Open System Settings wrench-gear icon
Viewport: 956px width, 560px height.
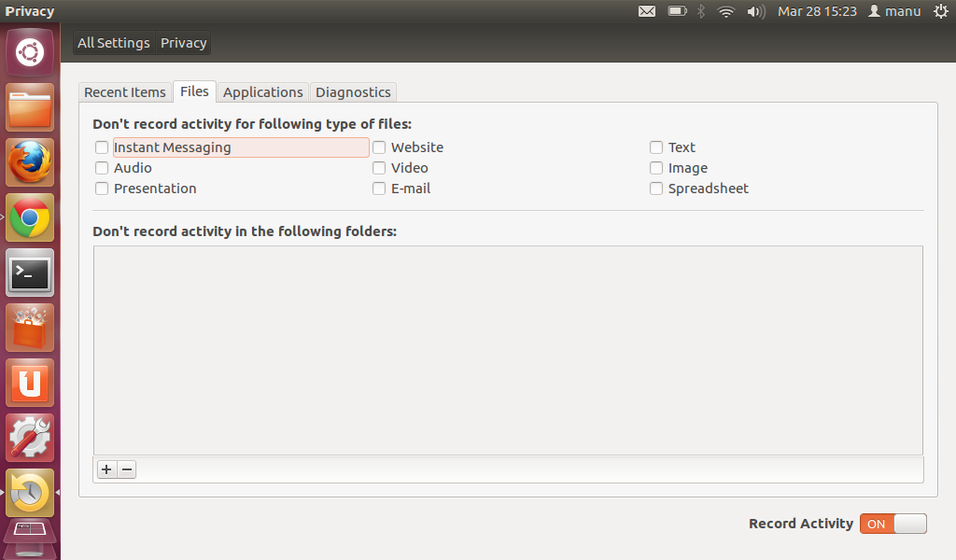tap(30, 438)
